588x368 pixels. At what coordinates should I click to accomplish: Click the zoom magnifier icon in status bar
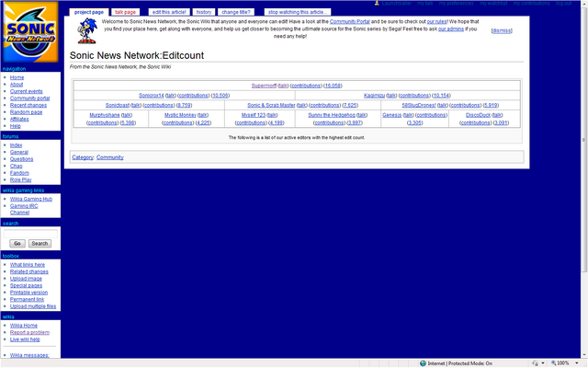[x=553, y=363]
